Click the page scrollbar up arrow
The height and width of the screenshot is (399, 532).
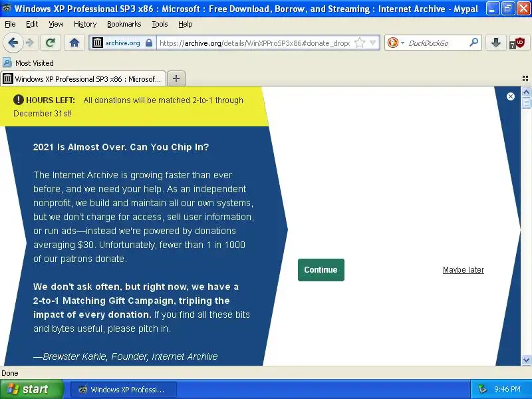coord(526,92)
